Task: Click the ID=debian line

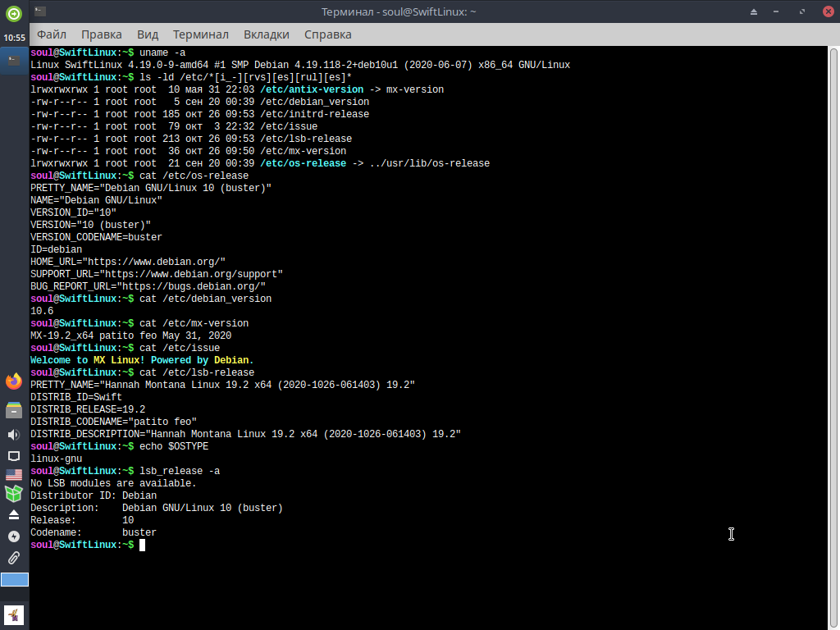Action: (x=57, y=249)
